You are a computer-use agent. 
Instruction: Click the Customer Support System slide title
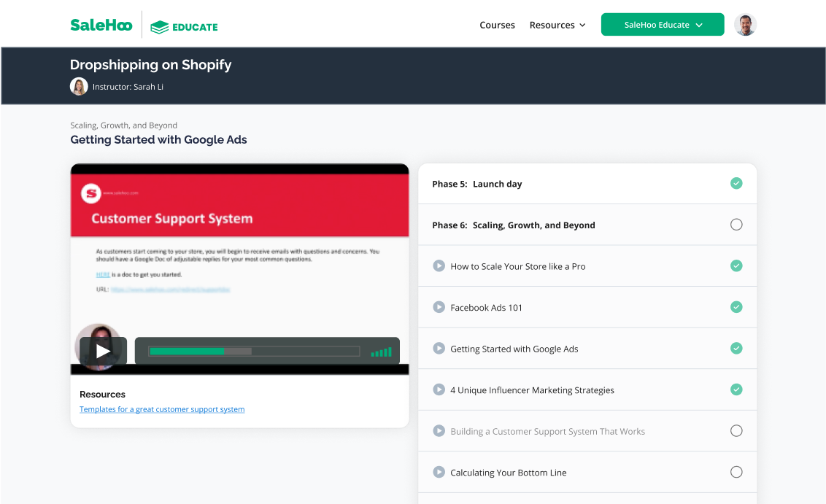point(172,219)
